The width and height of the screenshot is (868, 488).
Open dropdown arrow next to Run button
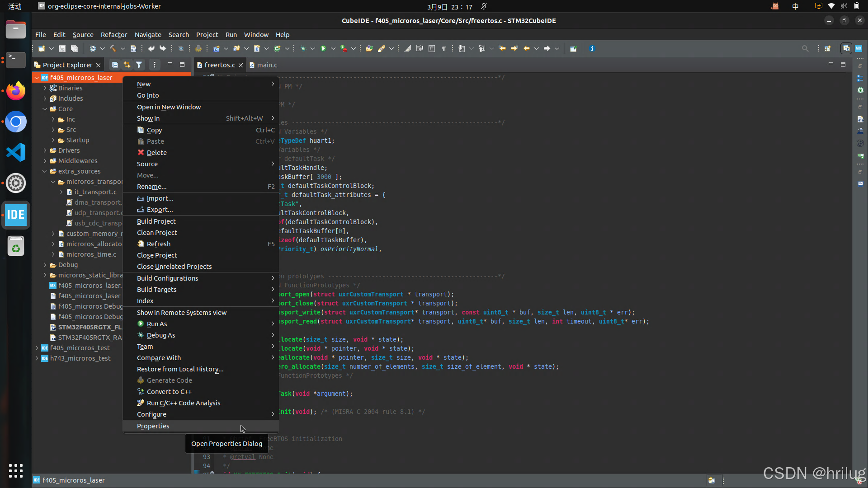coord(333,48)
